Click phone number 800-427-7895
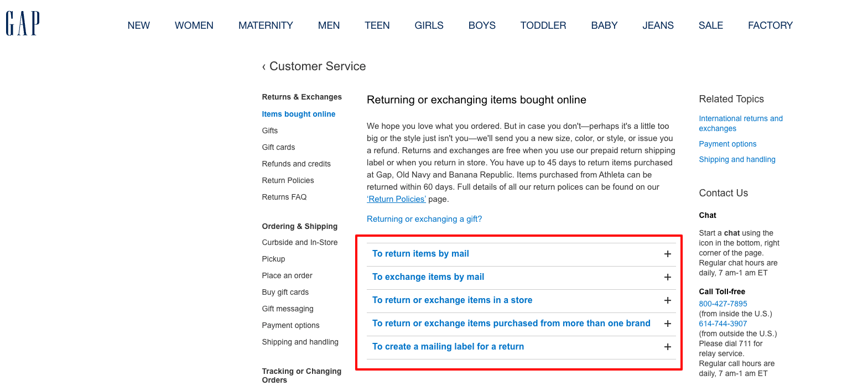 pos(723,304)
